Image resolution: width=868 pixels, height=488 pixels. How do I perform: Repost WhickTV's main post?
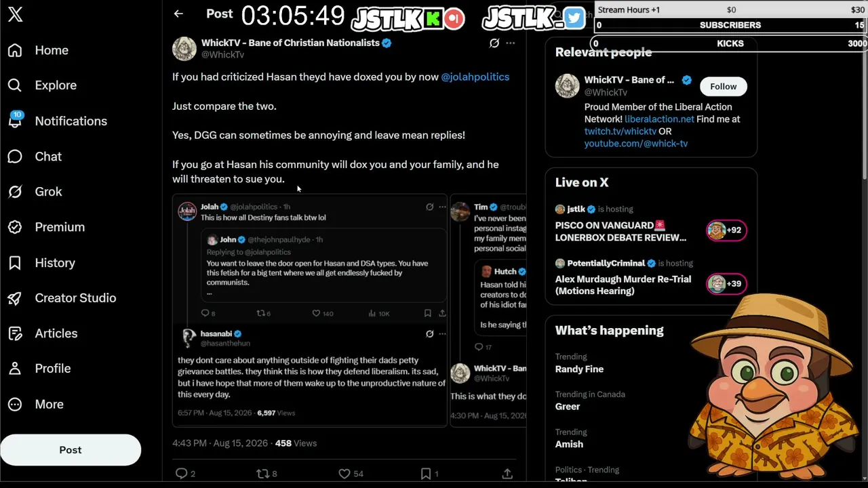click(x=262, y=474)
